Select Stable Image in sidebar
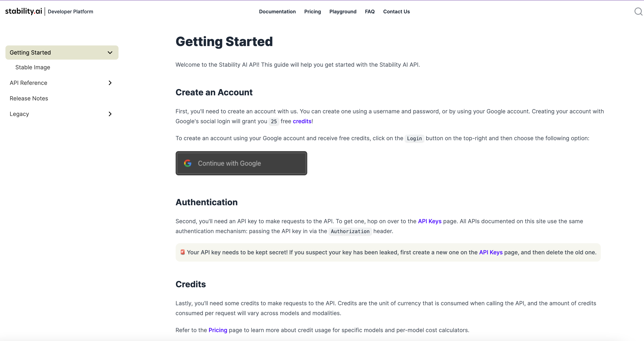Image resolution: width=644 pixels, height=341 pixels. (33, 67)
